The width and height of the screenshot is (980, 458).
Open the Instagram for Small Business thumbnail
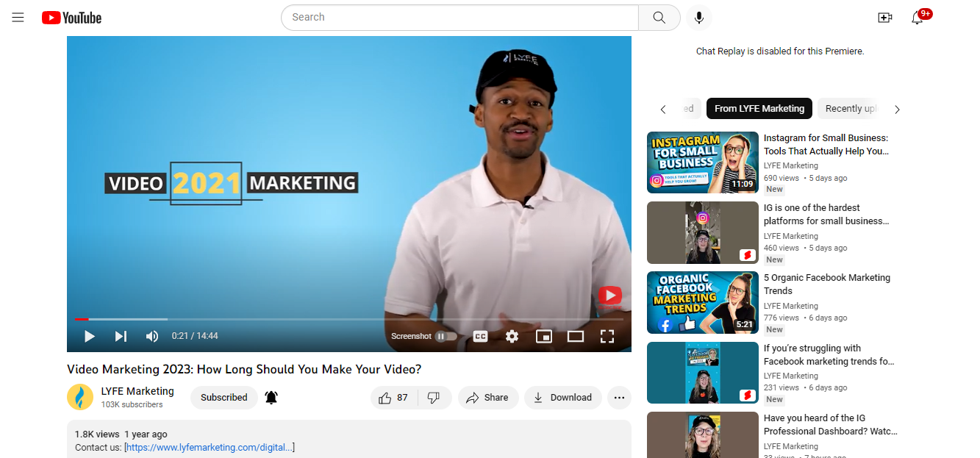tap(703, 162)
